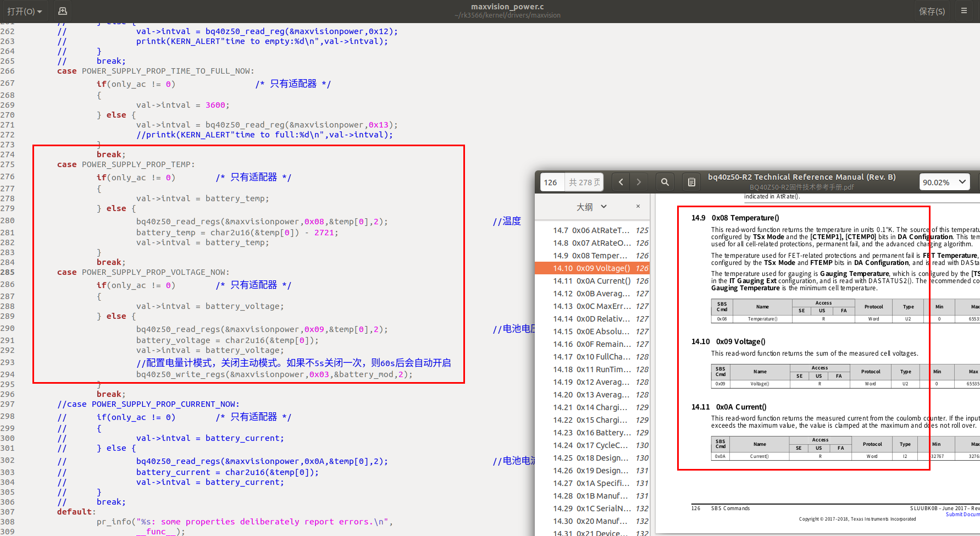Jump to outline entry 14.11 0x0A Current()
This screenshot has height=536, width=980.
[x=591, y=281]
